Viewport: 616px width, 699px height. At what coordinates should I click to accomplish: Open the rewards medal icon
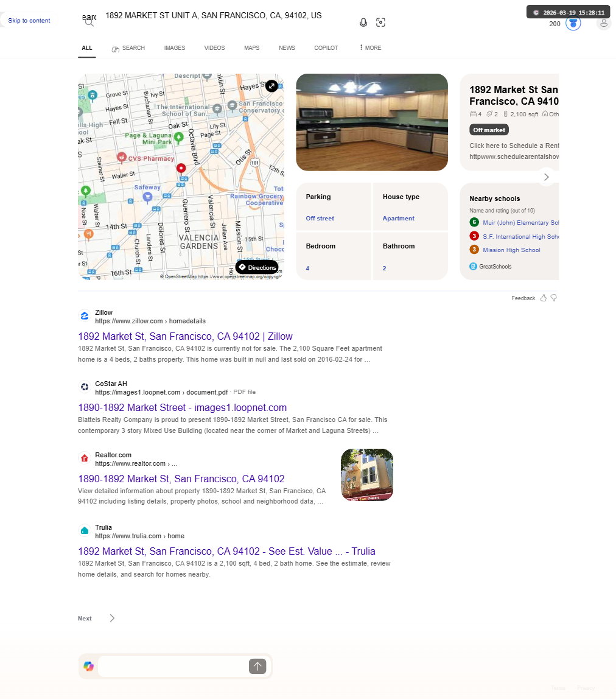pyautogui.click(x=573, y=23)
